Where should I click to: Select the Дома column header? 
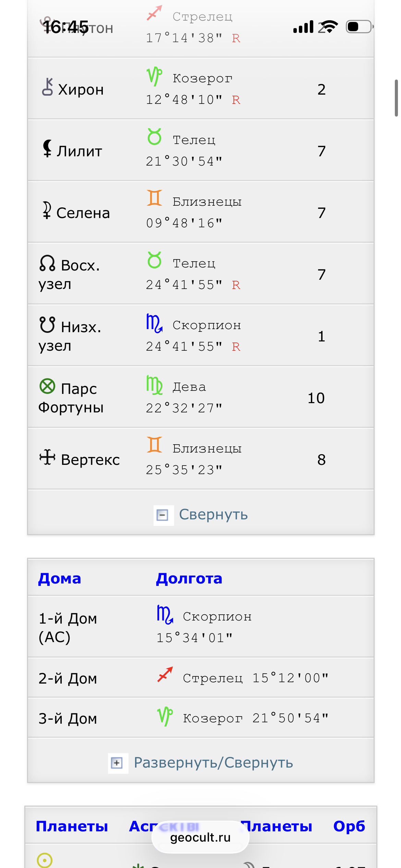pyautogui.click(x=60, y=579)
